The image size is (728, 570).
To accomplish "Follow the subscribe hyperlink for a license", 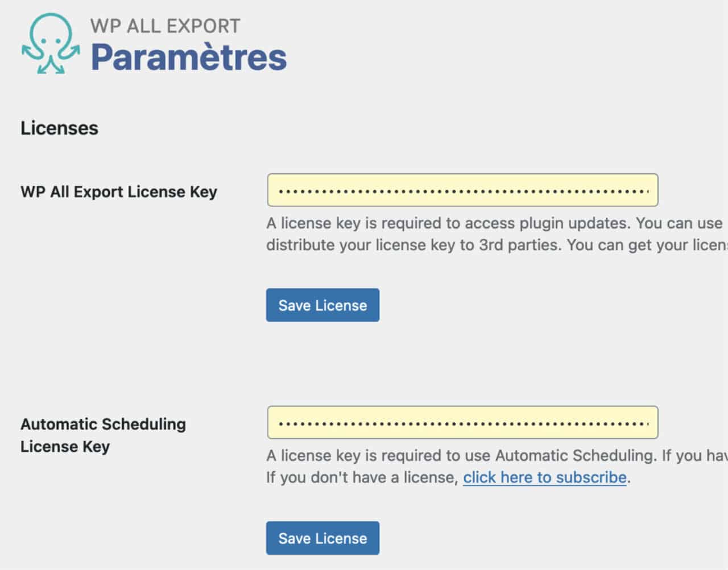I will click(x=544, y=477).
